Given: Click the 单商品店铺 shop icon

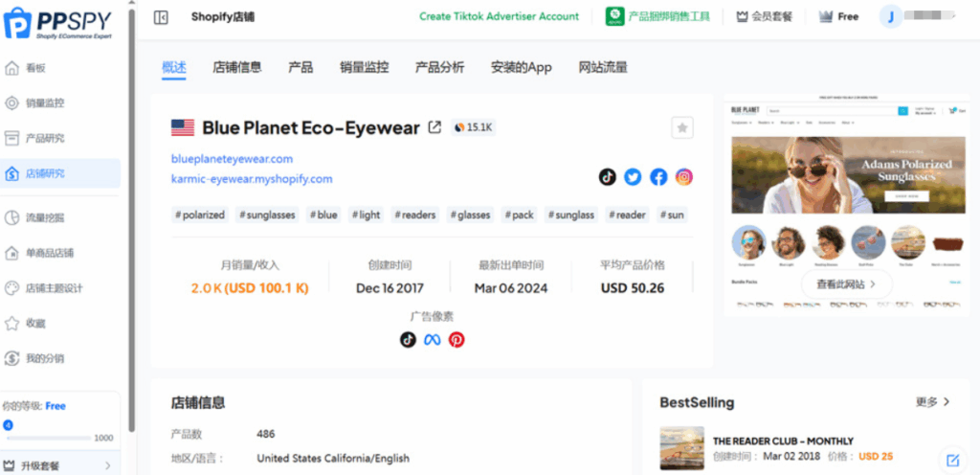Looking at the screenshot, I should pyautogui.click(x=11, y=253).
